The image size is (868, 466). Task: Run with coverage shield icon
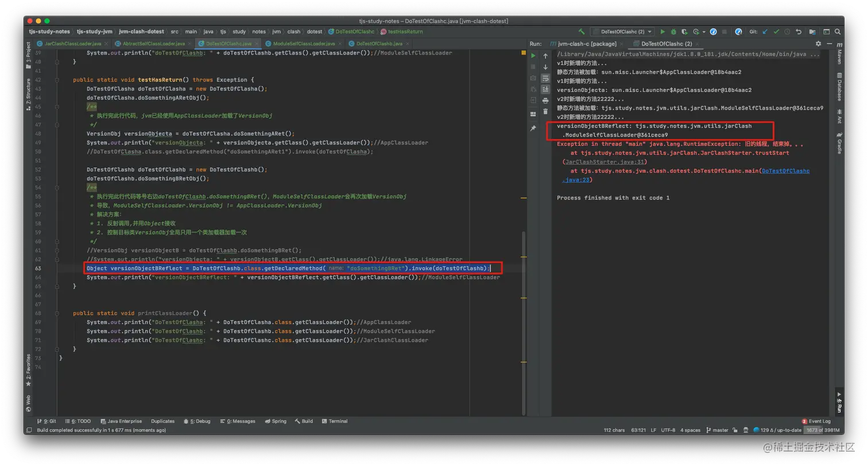point(684,32)
